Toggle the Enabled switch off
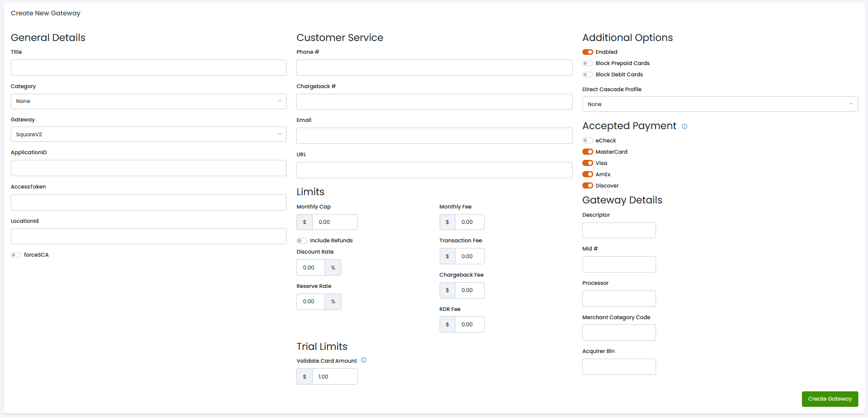Screen dimensions: 868x417 588,52
